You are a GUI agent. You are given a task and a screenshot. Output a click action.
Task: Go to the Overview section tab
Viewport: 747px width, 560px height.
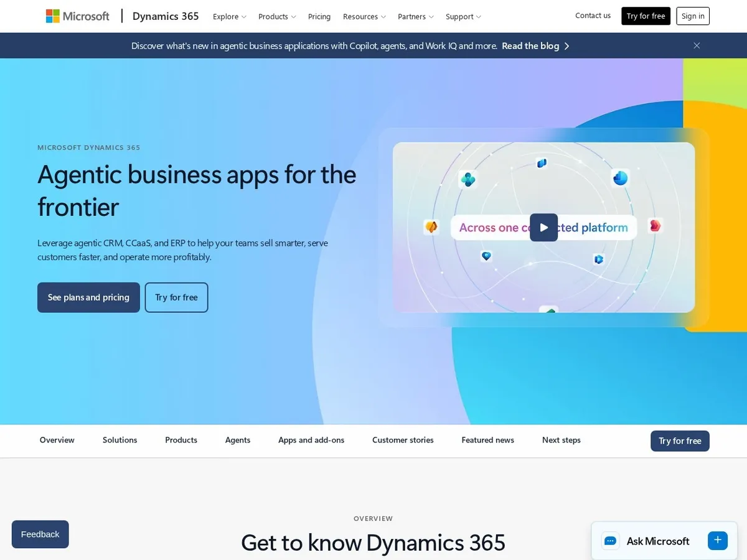57,440
